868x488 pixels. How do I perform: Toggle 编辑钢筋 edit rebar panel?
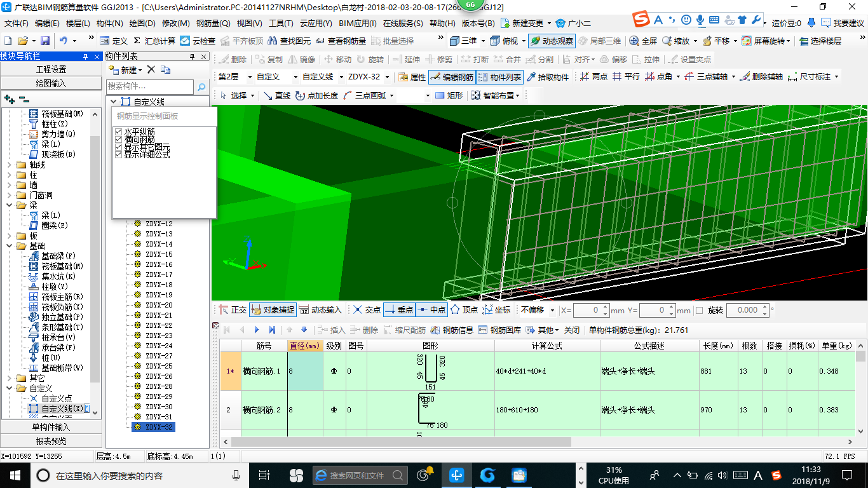(x=452, y=77)
